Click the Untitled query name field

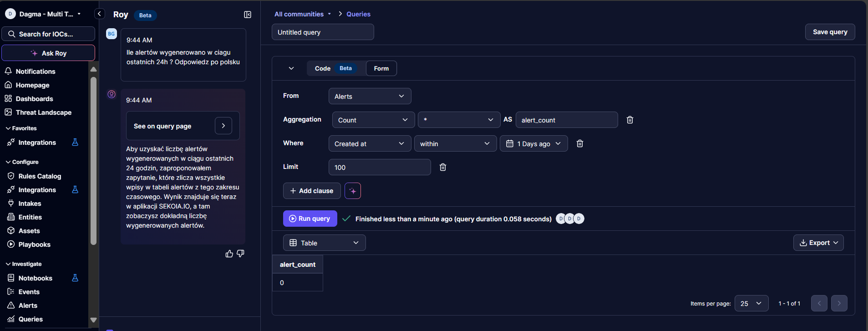click(323, 32)
